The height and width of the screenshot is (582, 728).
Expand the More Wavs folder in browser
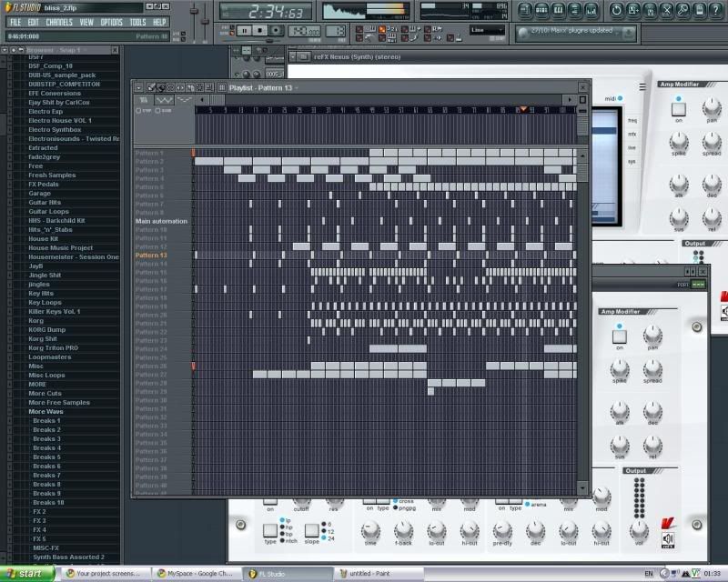coord(45,411)
